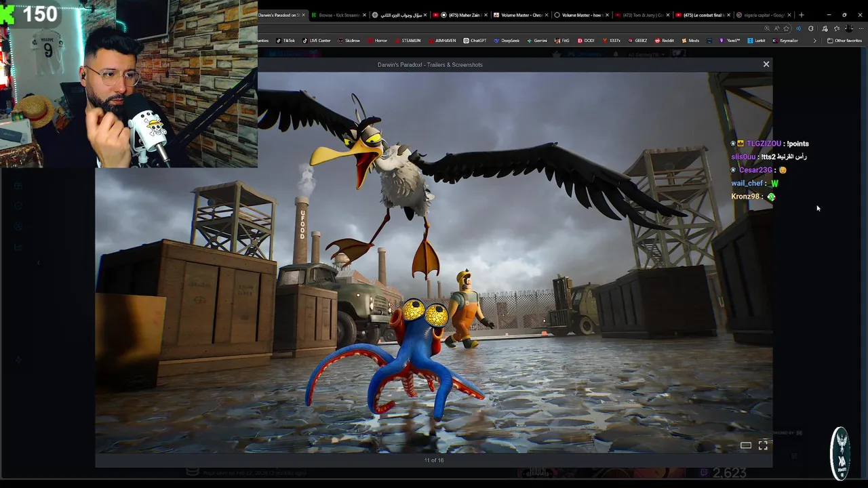Open the Horror bookmark
Screen dimensions: 868x488
click(378, 41)
